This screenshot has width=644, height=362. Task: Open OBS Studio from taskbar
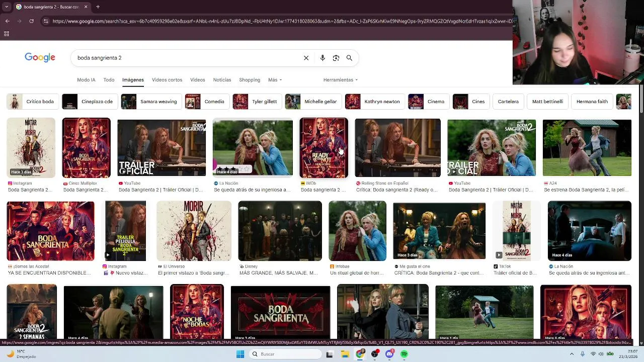pyautogui.click(x=375, y=354)
